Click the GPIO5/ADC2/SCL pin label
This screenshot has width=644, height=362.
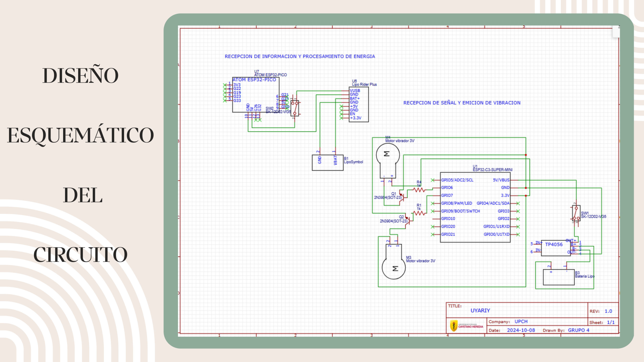point(457,180)
